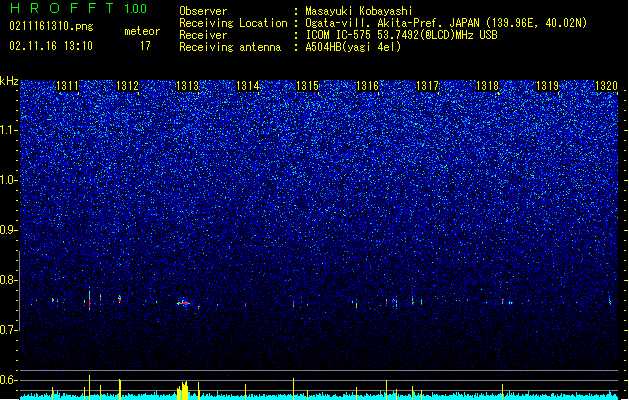Click the 1314 time marker

(248, 86)
